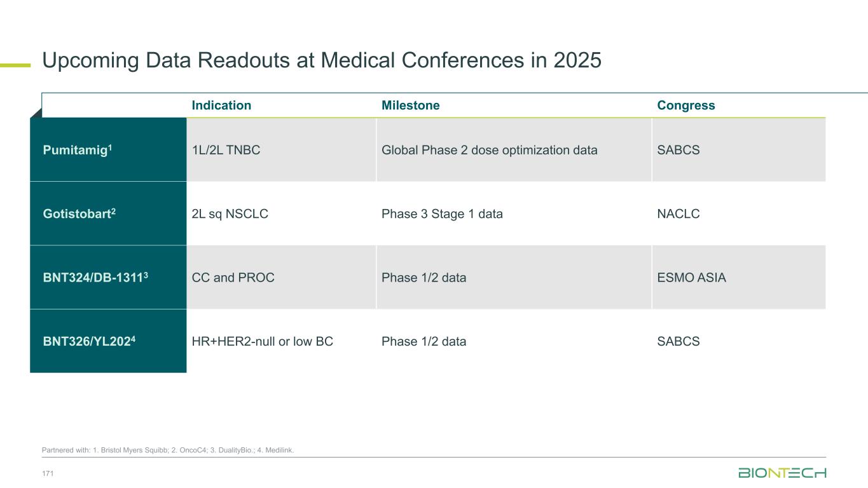Viewport: 868px width, 488px height.
Task: Click the 2L sq NSCLC indication cell
Action: coord(230,214)
